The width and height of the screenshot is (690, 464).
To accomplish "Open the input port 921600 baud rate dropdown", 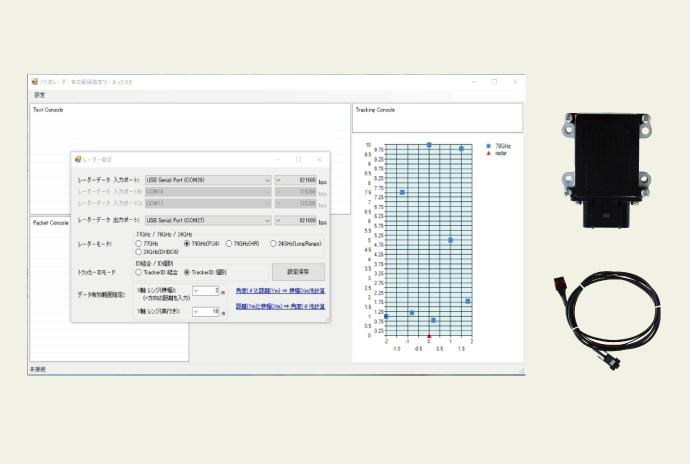I will click(x=295, y=180).
